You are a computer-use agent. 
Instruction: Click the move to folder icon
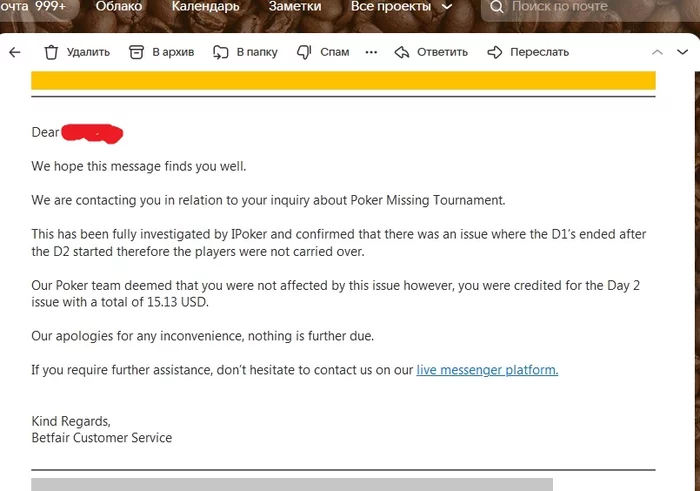tap(221, 52)
